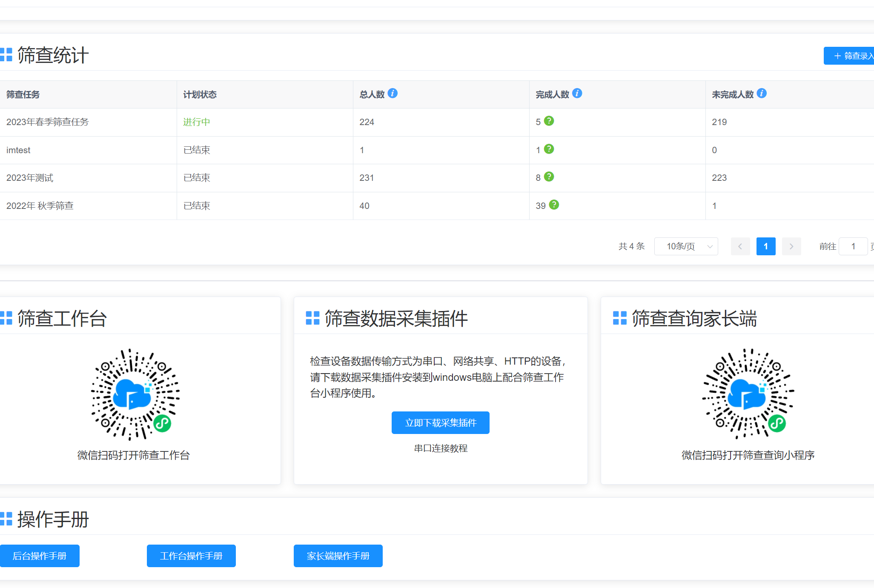This screenshot has height=588, width=874.
Task: Click the 前往 page number input field
Action: [x=853, y=246]
